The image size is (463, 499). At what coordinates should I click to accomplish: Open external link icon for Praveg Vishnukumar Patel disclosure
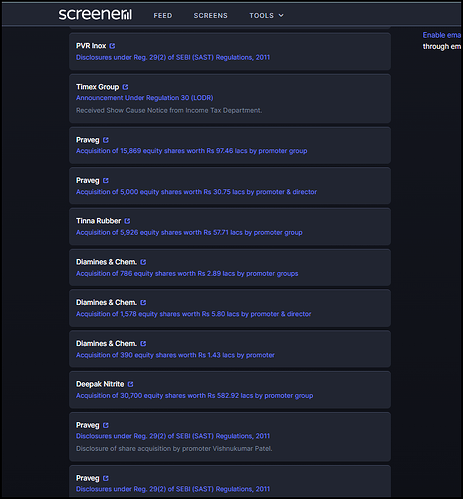106,425
